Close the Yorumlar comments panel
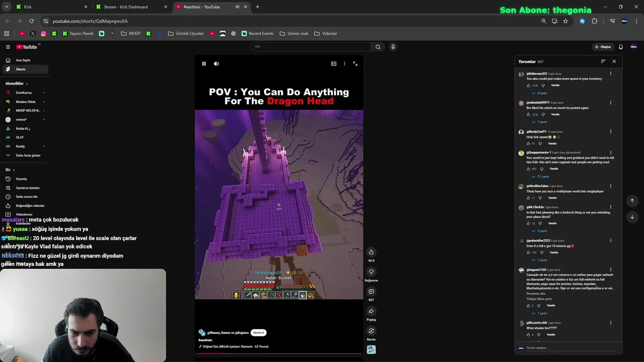The height and width of the screenshot is (362, 644). point(614,61)
